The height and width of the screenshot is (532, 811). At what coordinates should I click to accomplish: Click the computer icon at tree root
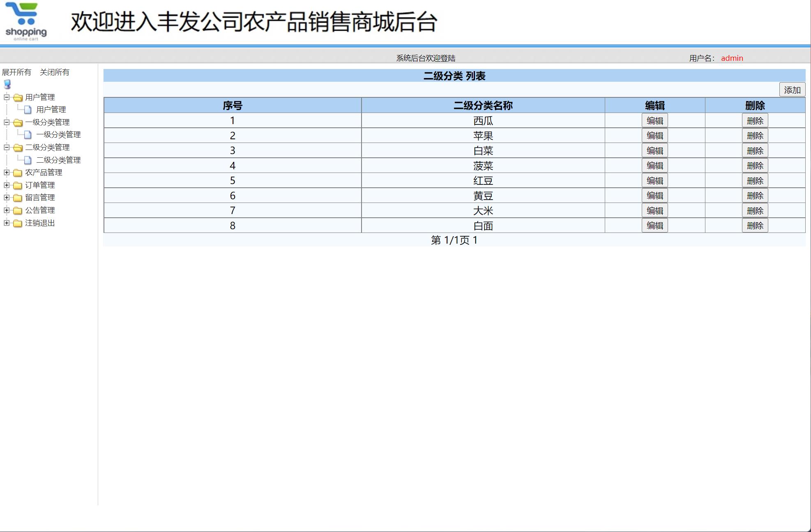[7, 85]
